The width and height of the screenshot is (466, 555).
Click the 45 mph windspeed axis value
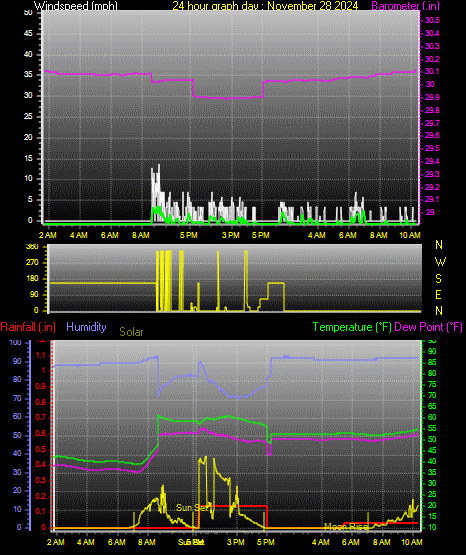[x=28, y=33]
